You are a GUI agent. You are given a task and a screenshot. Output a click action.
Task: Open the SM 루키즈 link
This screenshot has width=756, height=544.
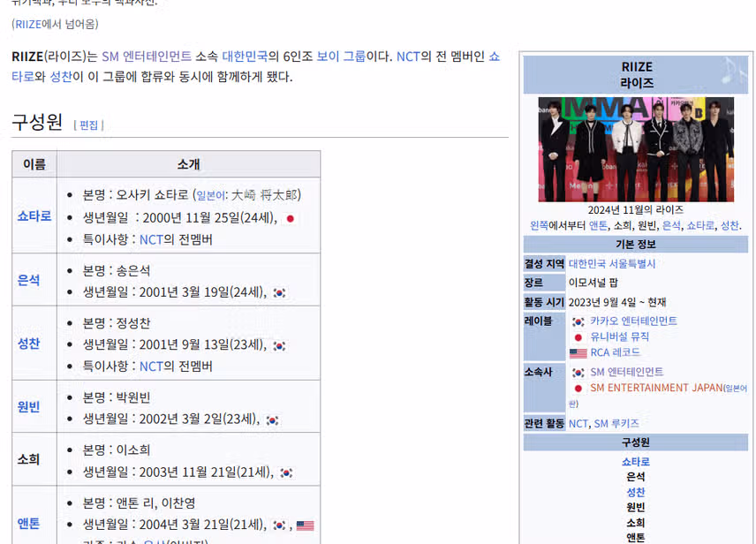616,424
